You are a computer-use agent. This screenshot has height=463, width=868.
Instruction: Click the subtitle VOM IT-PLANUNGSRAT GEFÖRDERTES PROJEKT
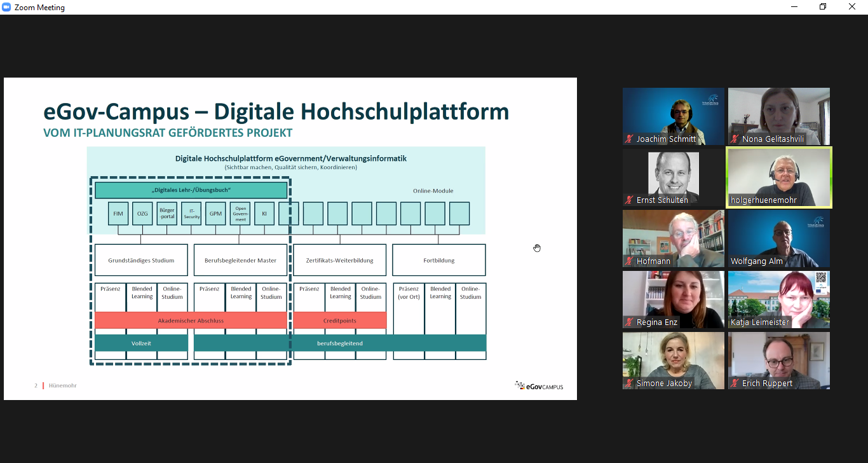pyautogui.click(x=168, y=133)
